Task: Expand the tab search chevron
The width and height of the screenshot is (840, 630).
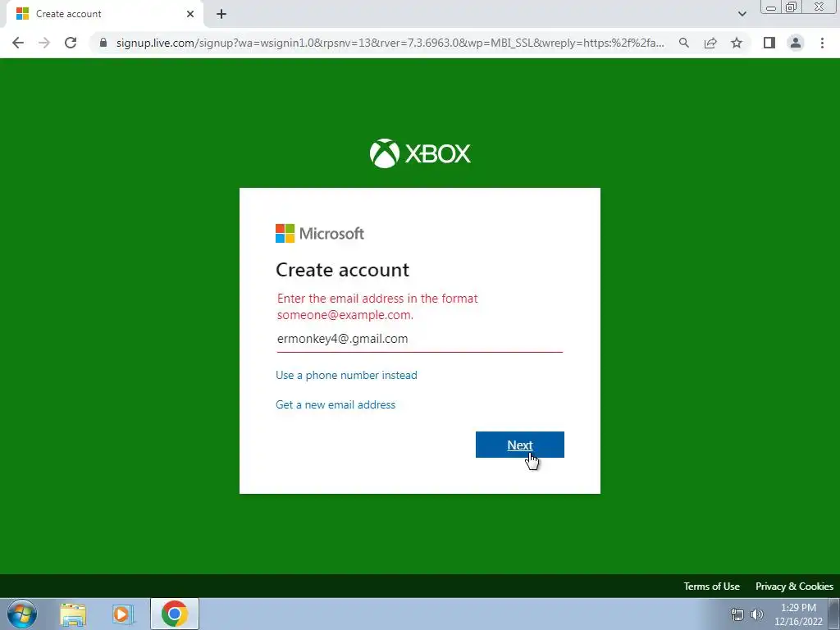Action: point(742,14)
